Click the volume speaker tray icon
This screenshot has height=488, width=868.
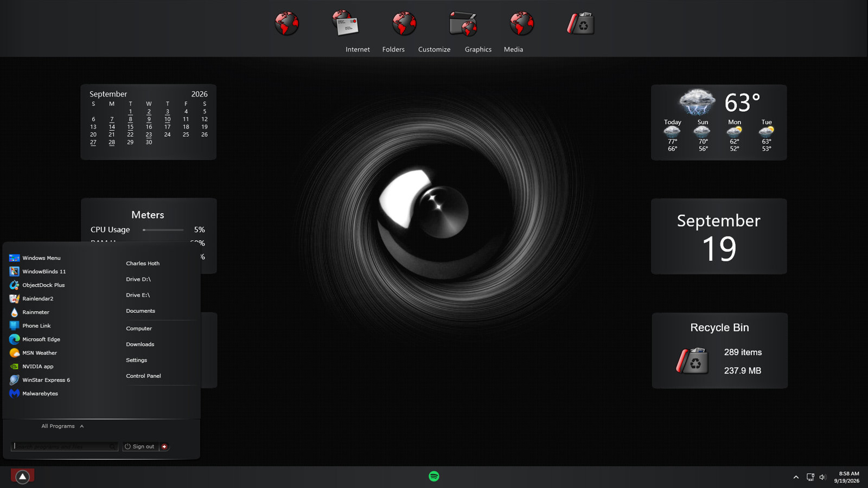(823, 477)
